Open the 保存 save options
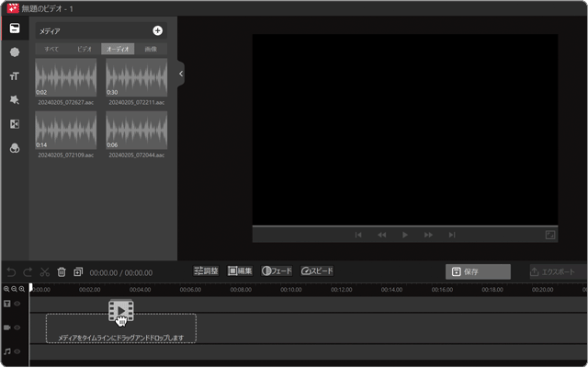The width and height of the screenshot is (588, 368). (x=478, y=271)
